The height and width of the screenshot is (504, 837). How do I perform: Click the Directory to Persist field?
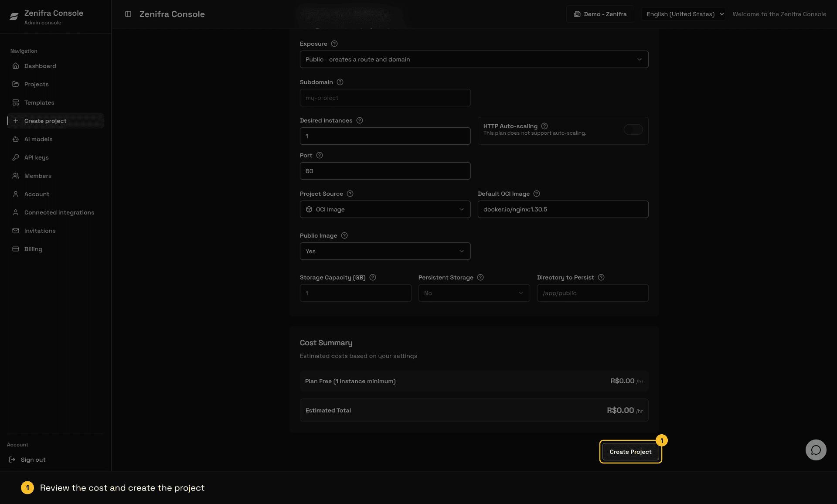click(x=592, y=293)
